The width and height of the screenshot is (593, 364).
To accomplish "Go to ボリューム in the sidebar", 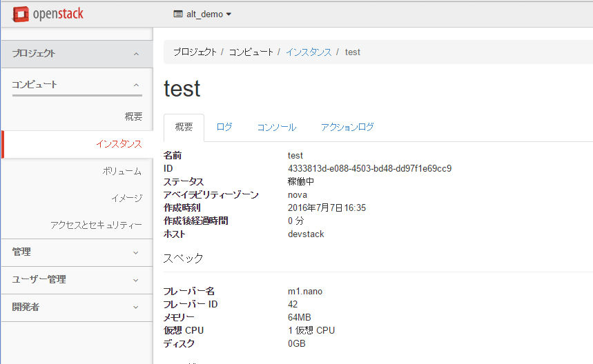I will point(122,172).
